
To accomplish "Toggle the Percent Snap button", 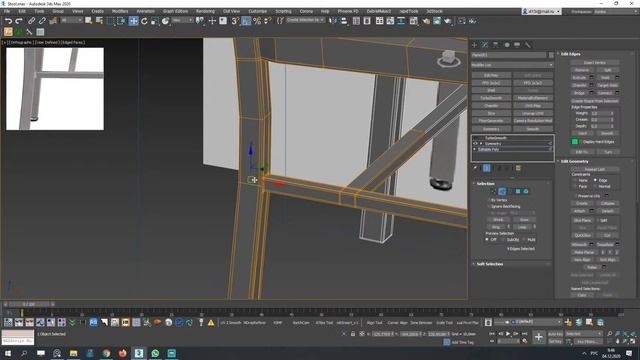I will (x=257, y=21).
